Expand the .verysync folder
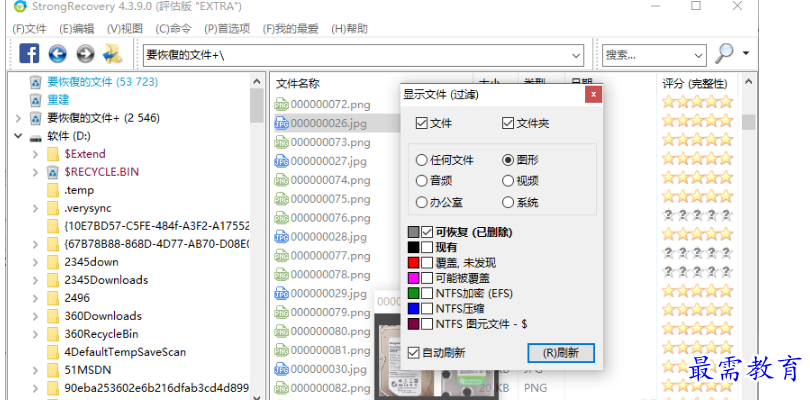 [x=35, y=208]
